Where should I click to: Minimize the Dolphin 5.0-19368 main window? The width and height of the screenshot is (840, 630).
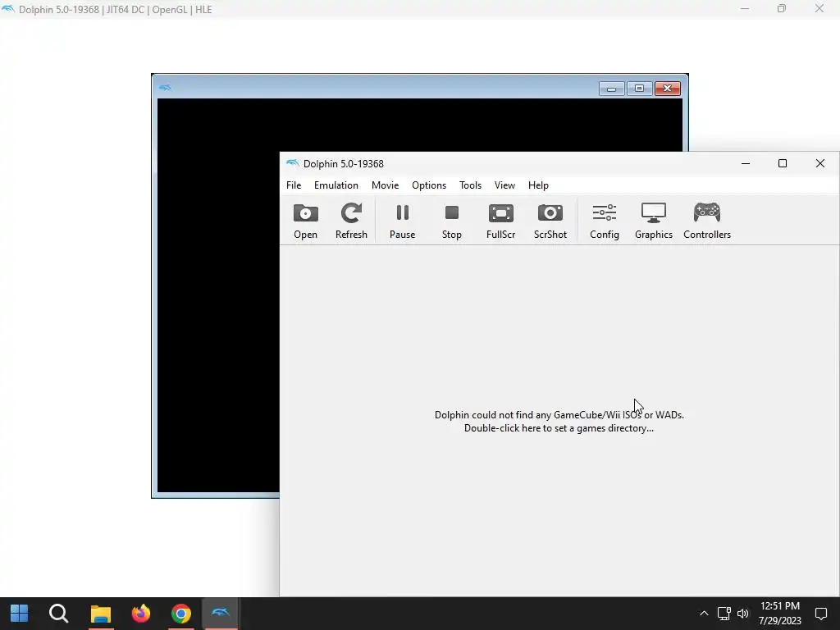(745, 163)
